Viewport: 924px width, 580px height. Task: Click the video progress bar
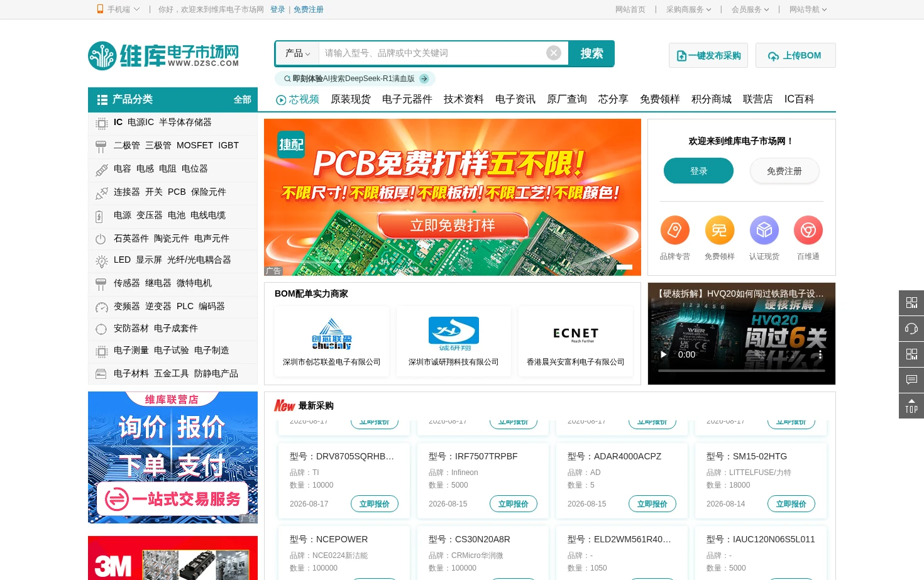point(742,371)
